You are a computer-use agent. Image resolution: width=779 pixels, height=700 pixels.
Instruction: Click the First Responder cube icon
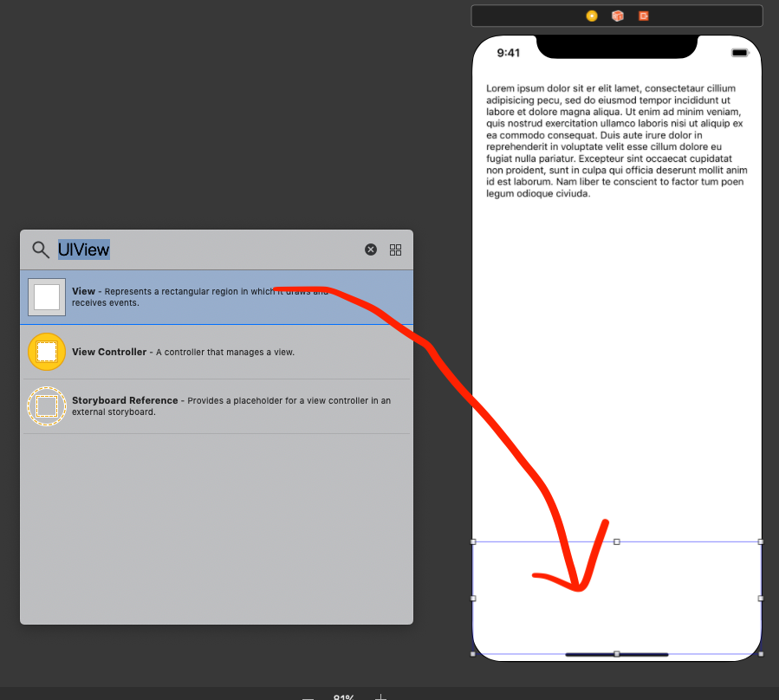618,16
